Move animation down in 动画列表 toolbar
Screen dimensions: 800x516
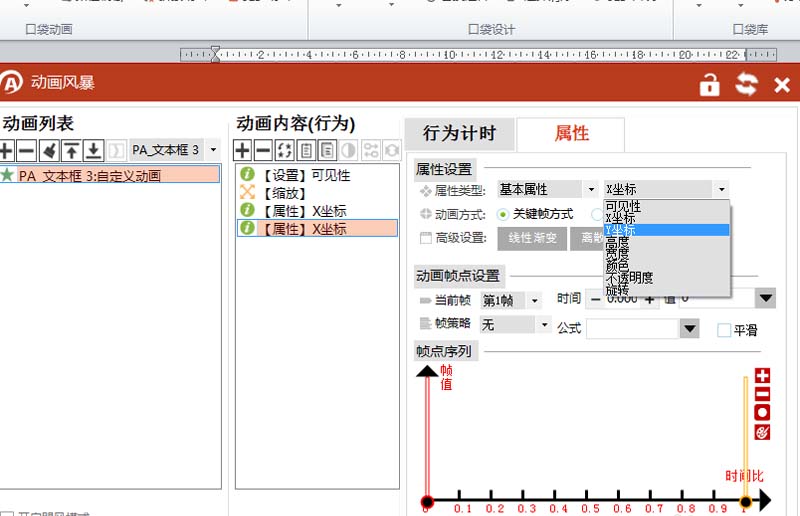click(x=93, y=151)
